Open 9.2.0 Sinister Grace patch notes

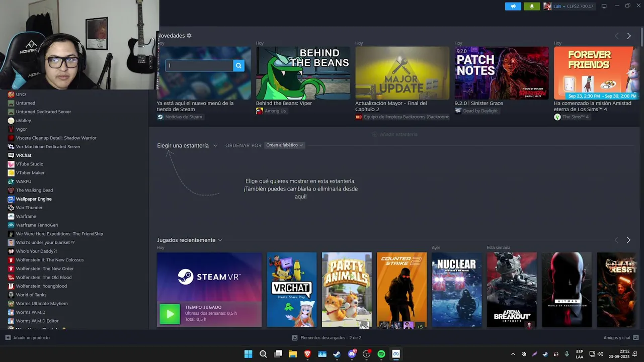click(502, 73)
